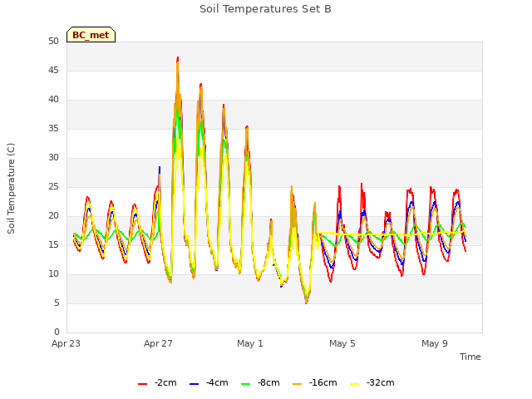Click the Apr 23 date tick label

click(x=66, y=343)
